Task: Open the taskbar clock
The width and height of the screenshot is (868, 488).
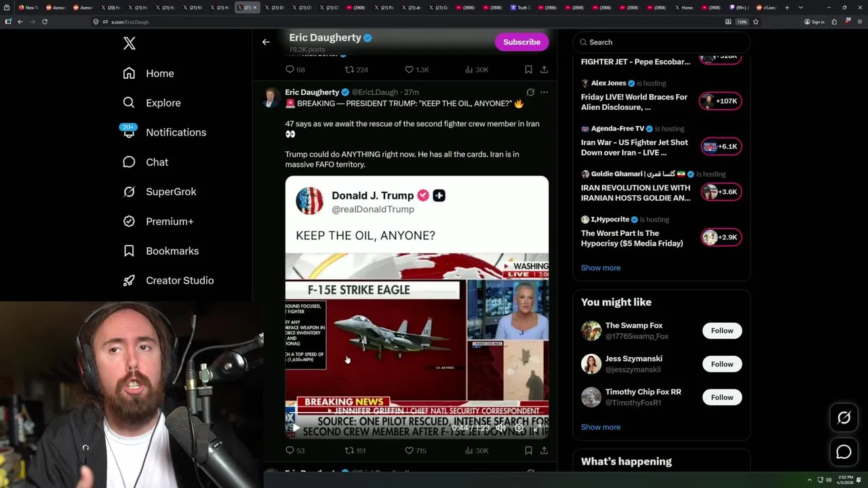Action: (846, 480)
